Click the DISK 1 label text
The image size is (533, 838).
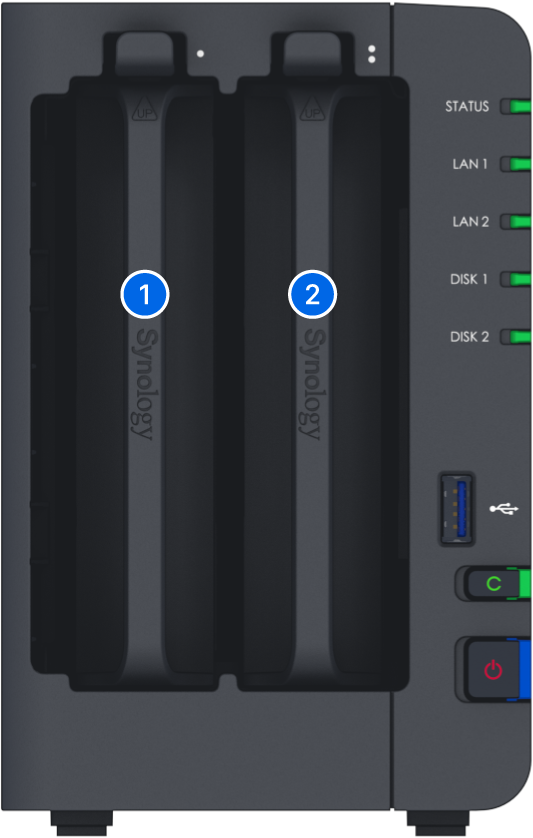coord(469,279)
